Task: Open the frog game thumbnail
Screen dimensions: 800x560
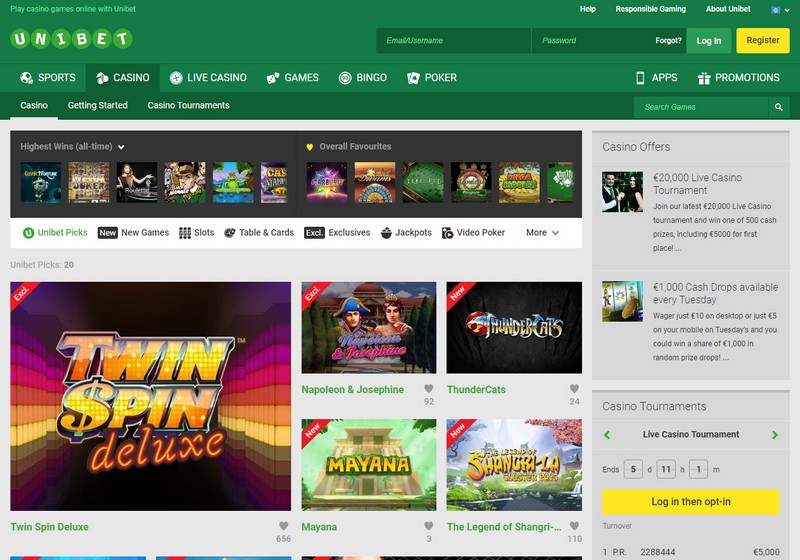Action: [233, 182]
